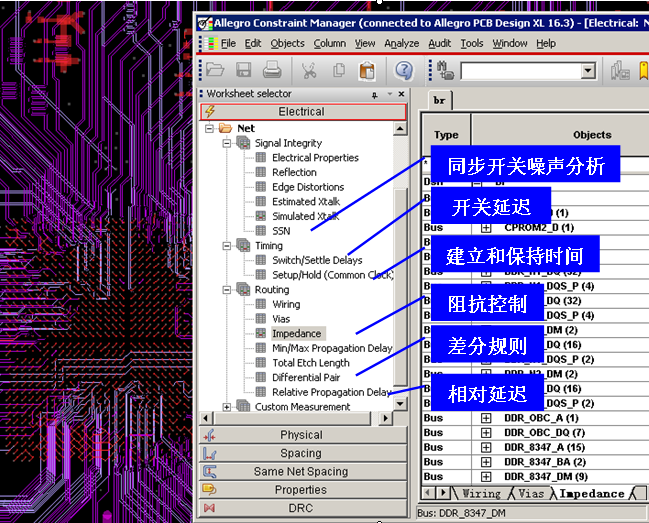Click the Copy toolbar icon
The width and height of the screenshot is (649, 523).
click(x=339, y=70)
